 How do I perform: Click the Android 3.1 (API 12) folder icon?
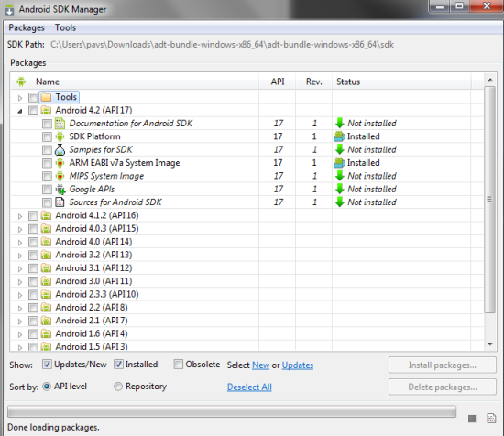click(x=47, y=268)
